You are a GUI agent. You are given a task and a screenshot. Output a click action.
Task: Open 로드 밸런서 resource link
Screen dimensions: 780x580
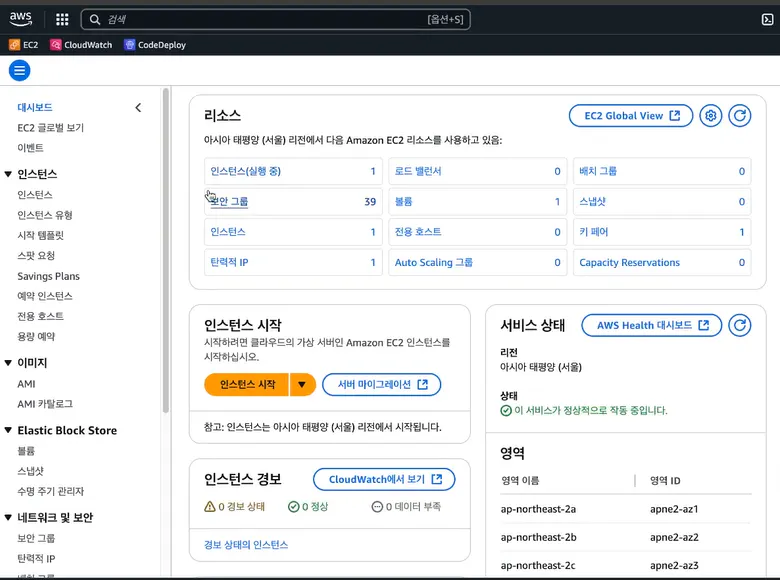pyautogui.click(x=418, y=171)
